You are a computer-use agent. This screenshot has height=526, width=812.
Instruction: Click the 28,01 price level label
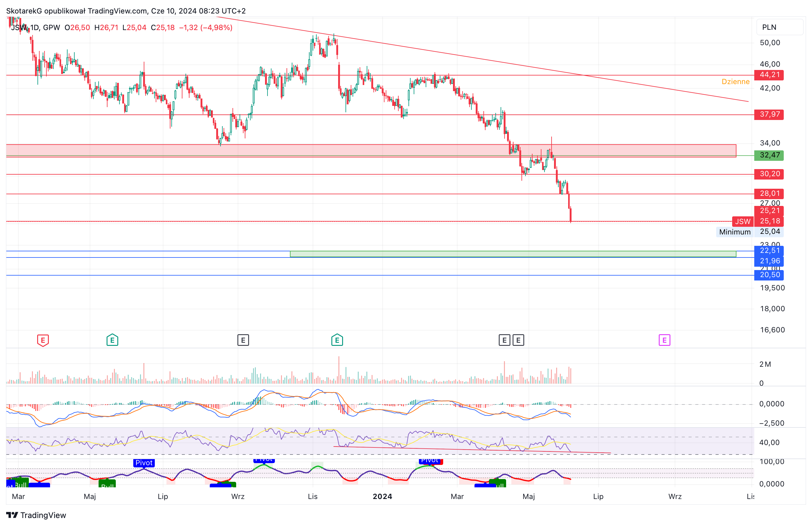click(x=769, y=194)
